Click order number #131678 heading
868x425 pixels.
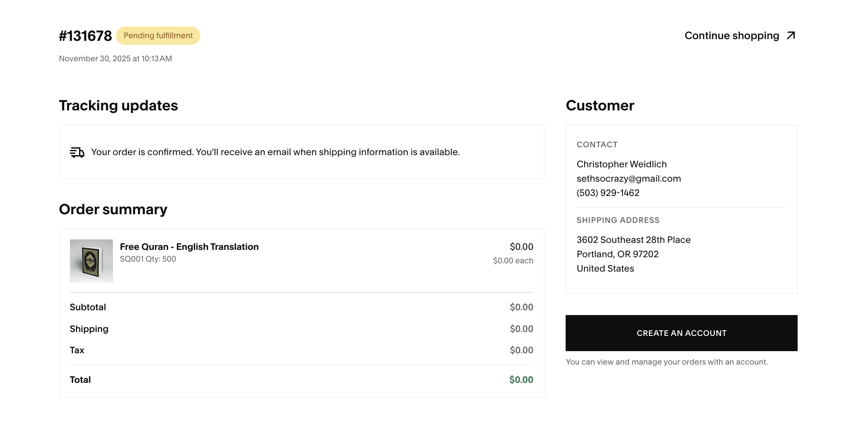(86, 36)
